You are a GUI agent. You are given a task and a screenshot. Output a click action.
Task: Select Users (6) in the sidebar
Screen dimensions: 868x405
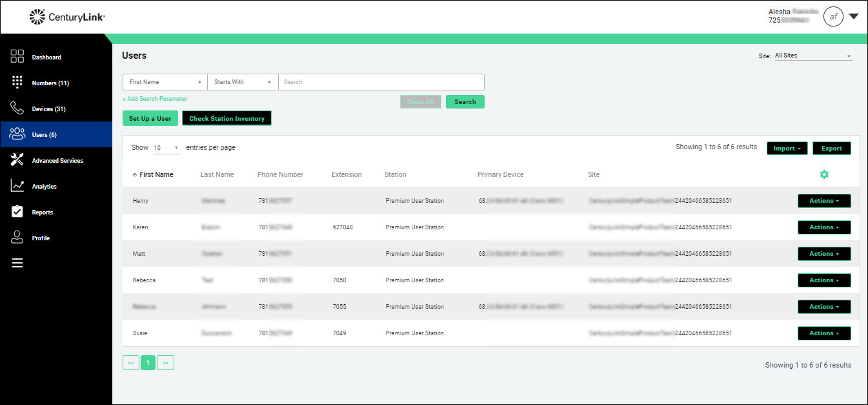tap(56, 134)
